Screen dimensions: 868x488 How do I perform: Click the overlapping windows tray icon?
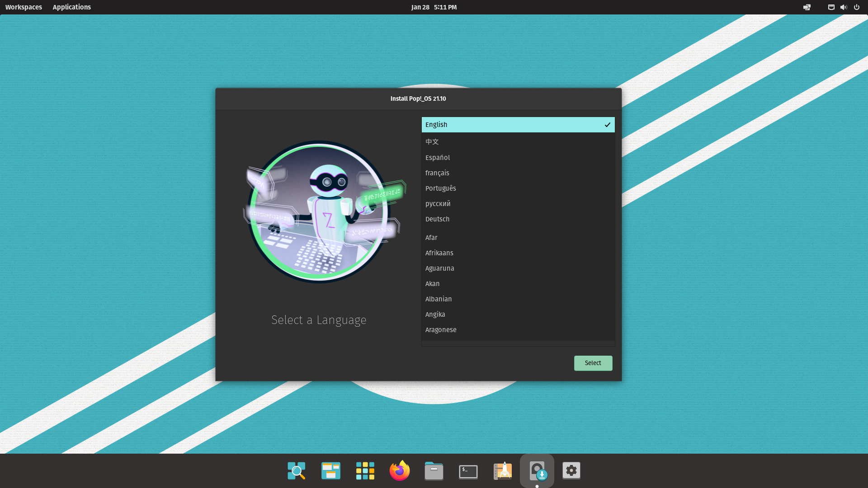(x=807, y=7)
